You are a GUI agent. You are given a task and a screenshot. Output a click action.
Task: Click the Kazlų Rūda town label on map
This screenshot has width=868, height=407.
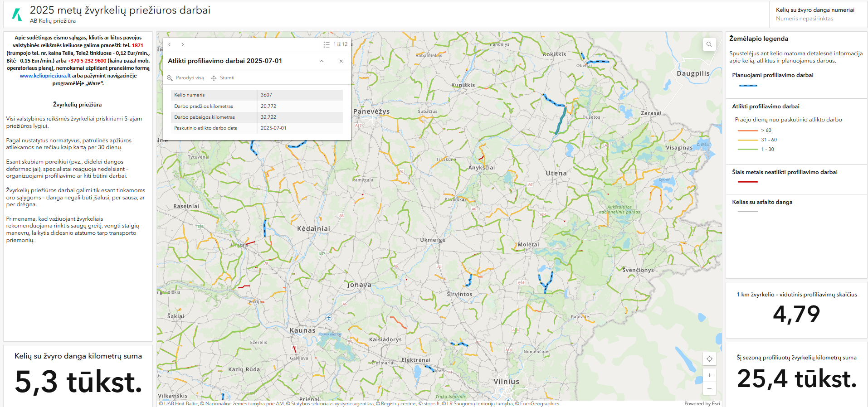[244, 369]
